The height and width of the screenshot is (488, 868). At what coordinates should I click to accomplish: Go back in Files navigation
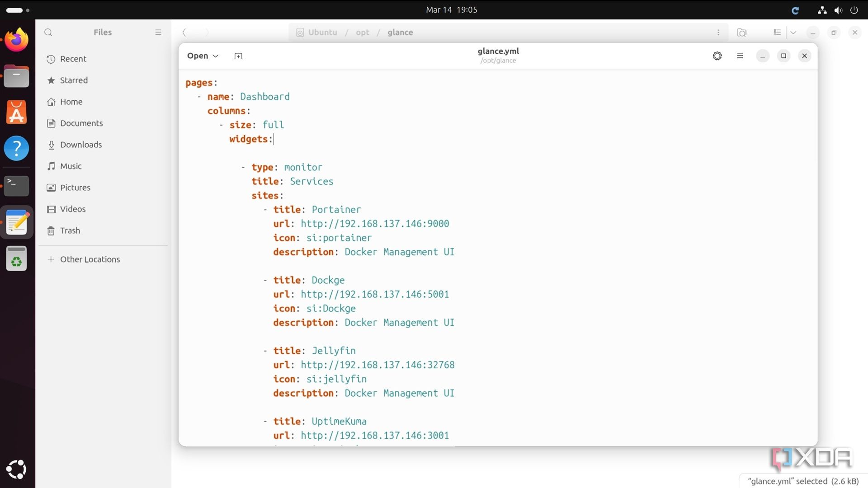(184, 33)
